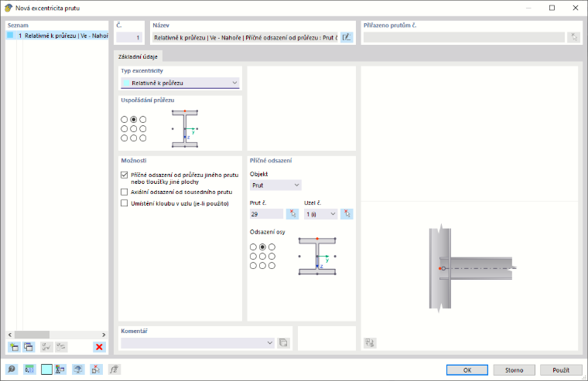Maximize the Nová excentricita prutu window

[x=552, y=8]
